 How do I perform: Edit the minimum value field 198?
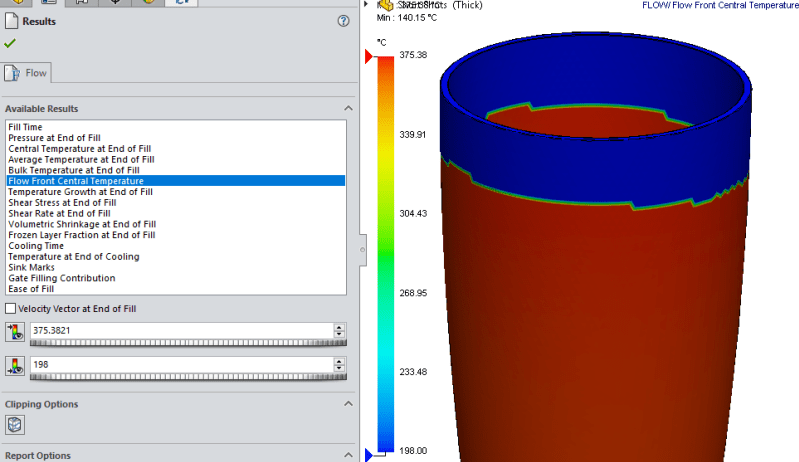pyautogui.click(x=182, y=364)
